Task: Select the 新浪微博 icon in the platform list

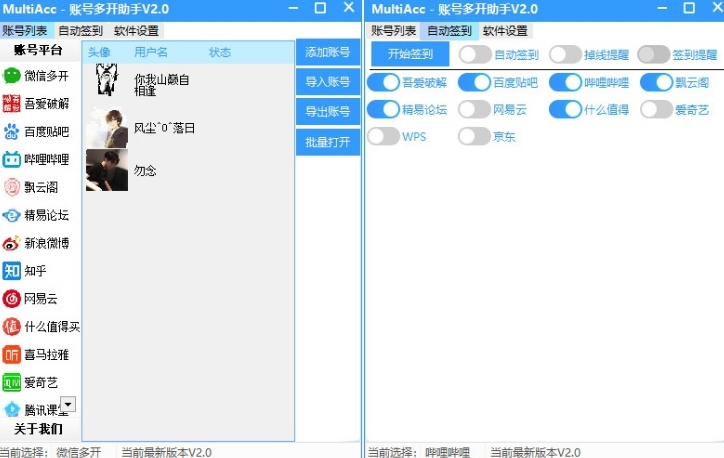Action: [x=12, y=243]
